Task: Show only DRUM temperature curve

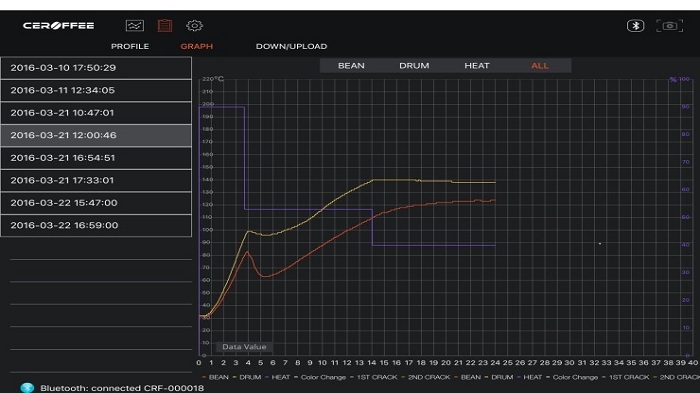Action: tap(414, 66)
